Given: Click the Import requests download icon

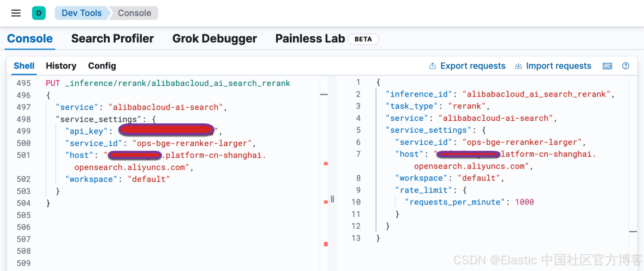Looking at the screenshot, I should pos(518,66).
